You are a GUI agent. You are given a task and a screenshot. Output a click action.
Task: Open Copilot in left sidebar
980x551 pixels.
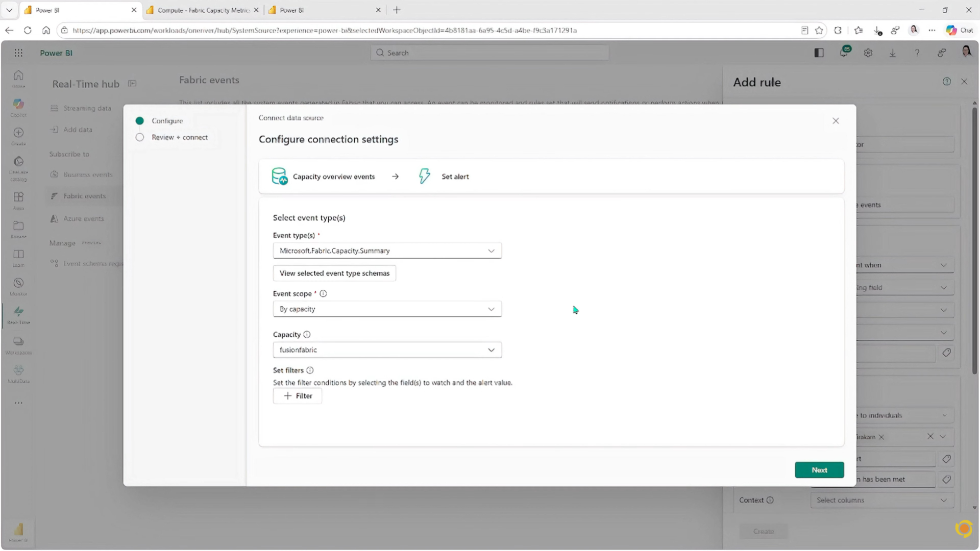click(x=18, y=107)
